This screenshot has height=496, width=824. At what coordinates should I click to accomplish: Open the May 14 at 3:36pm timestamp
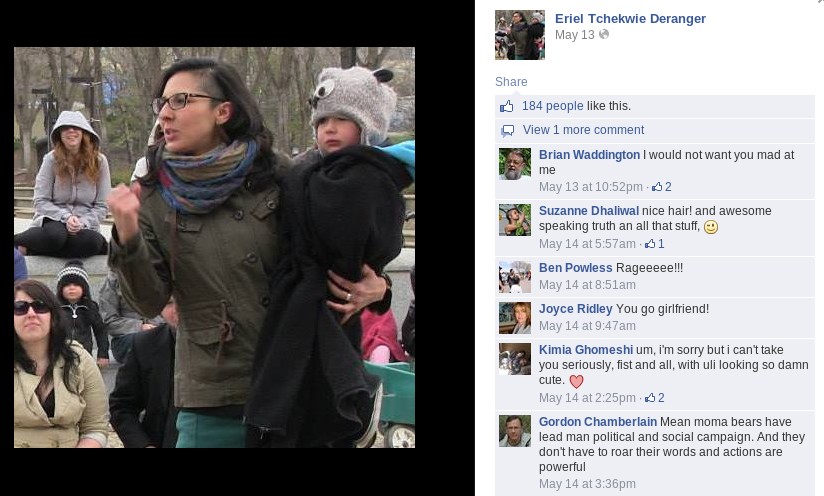pyautogui.click(x=587, y=484)
